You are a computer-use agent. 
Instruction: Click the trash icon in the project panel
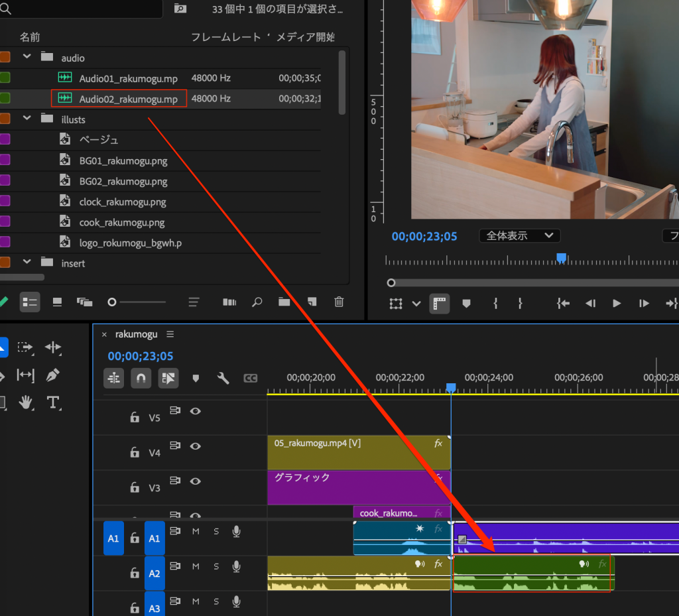[339, 302]
